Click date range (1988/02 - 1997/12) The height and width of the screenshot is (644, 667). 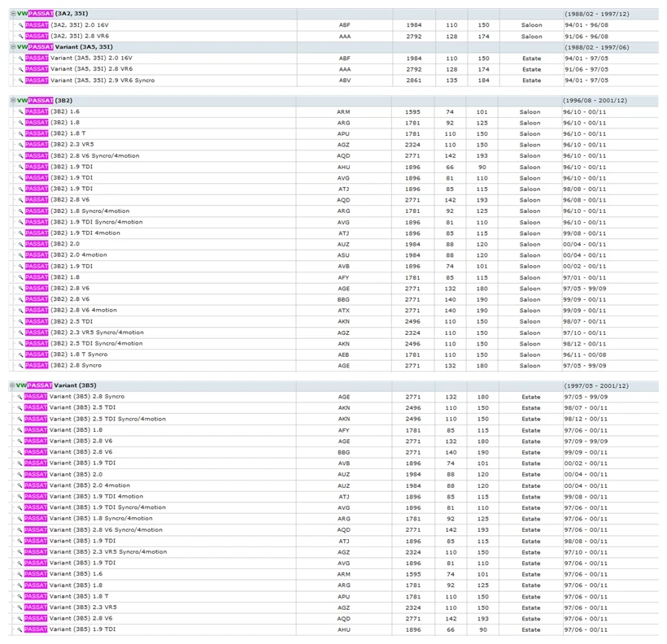pyautogui.click(x=597, y=14)
